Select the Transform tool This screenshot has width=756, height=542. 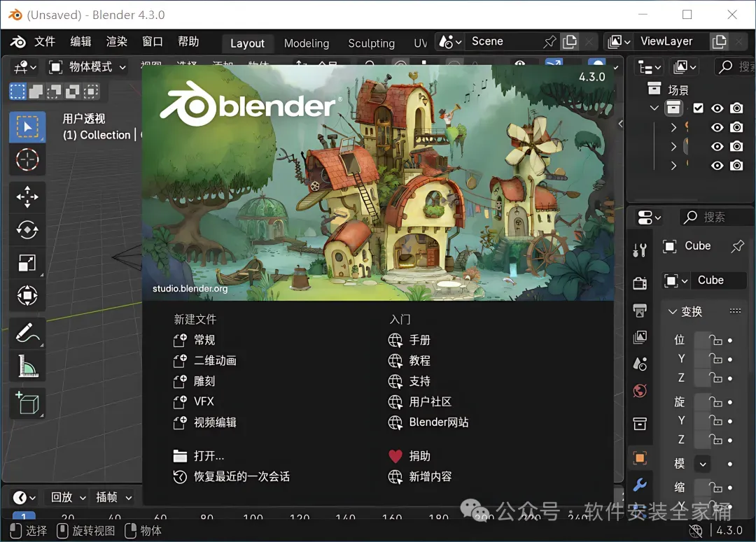pos(27,295)
